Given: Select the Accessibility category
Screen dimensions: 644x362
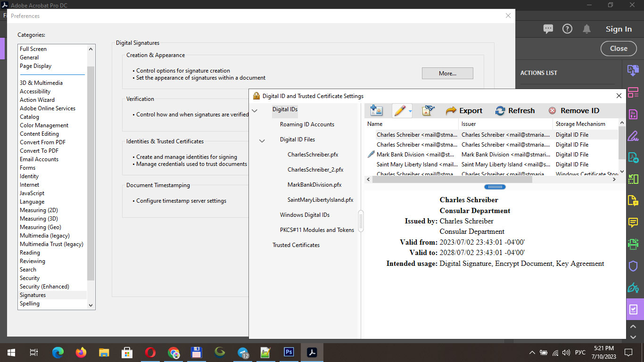Looking at the screenshot, I should pyautogui.click(x=35, y=91).
